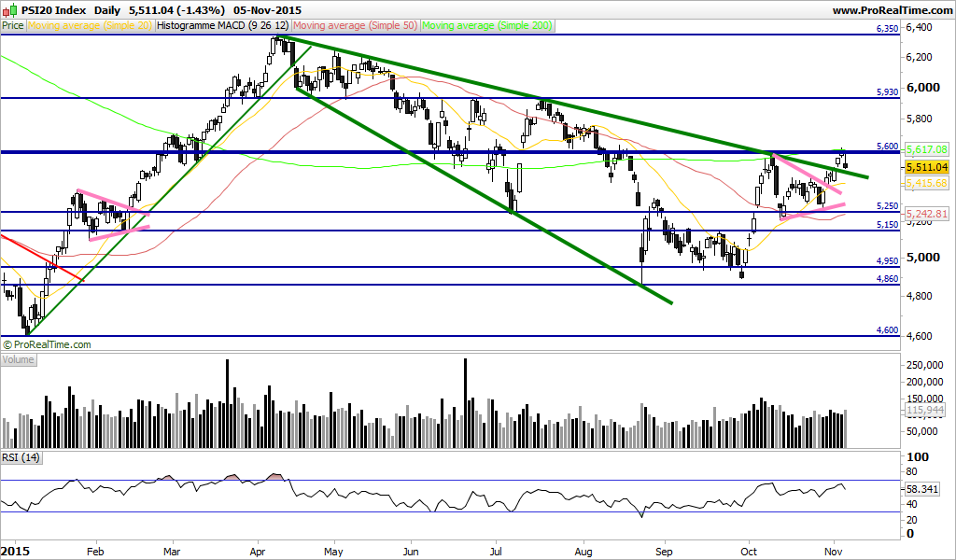
Task: Click the ProRealTime.com copyright text
Action: [x=47, y=345]
